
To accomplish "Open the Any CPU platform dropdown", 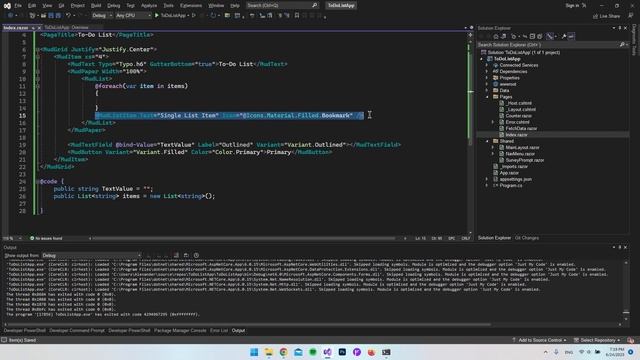I will pos(133,16).
